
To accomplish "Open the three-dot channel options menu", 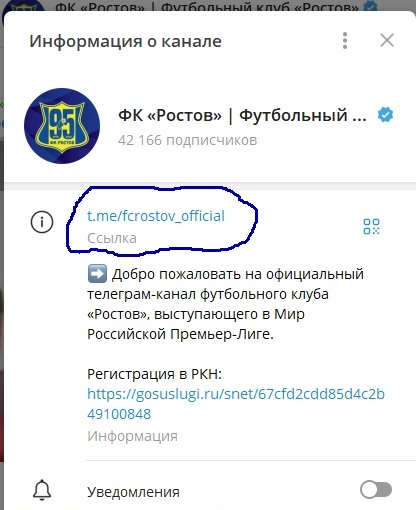I will pos(345,41).
